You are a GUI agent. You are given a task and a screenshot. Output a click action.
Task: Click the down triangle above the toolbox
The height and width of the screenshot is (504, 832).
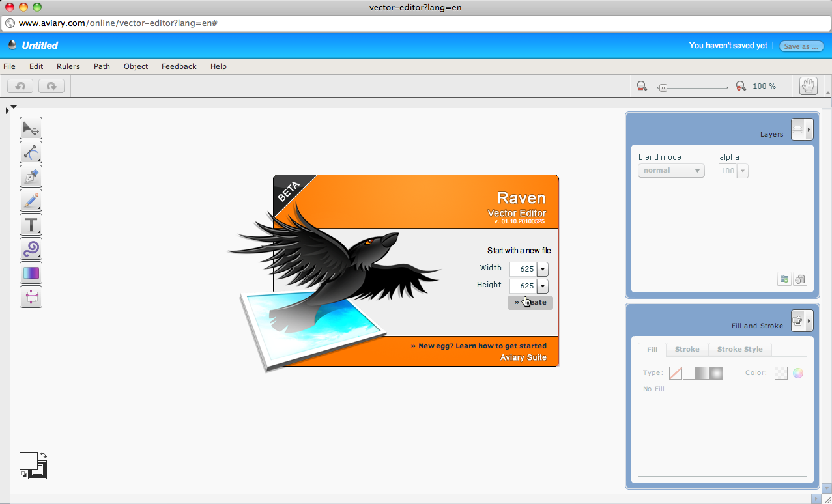coord(13,107)
